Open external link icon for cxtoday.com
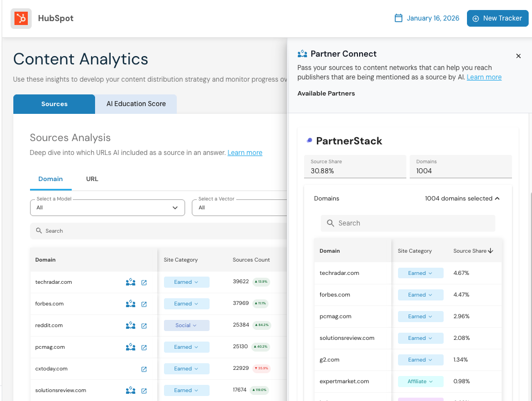 (144, 369)
